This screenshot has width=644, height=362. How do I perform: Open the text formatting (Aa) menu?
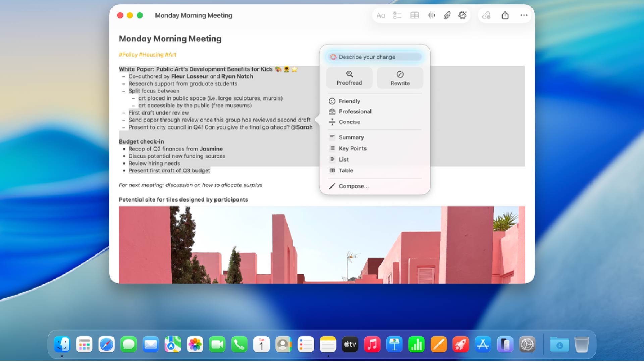(x=381, y=15)
